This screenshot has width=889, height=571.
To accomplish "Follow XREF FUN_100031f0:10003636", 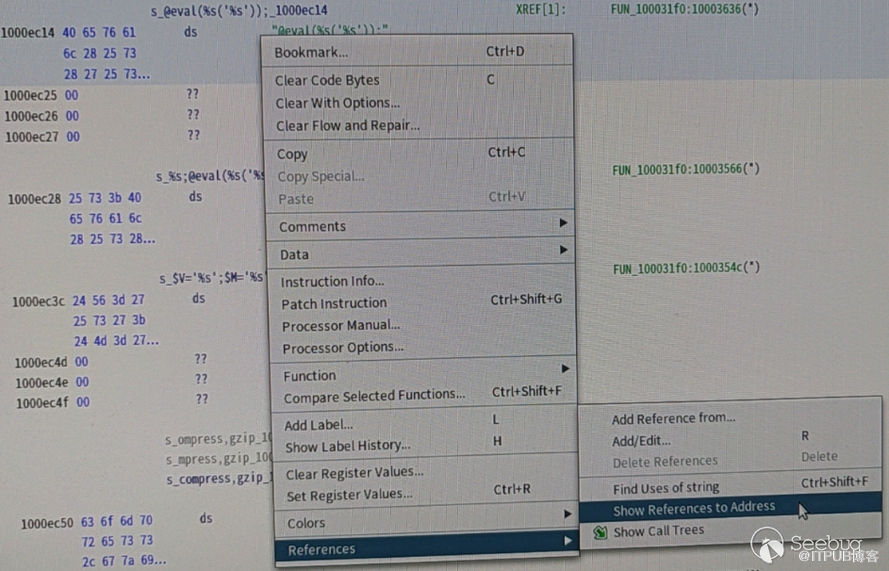I will [684, 9].
